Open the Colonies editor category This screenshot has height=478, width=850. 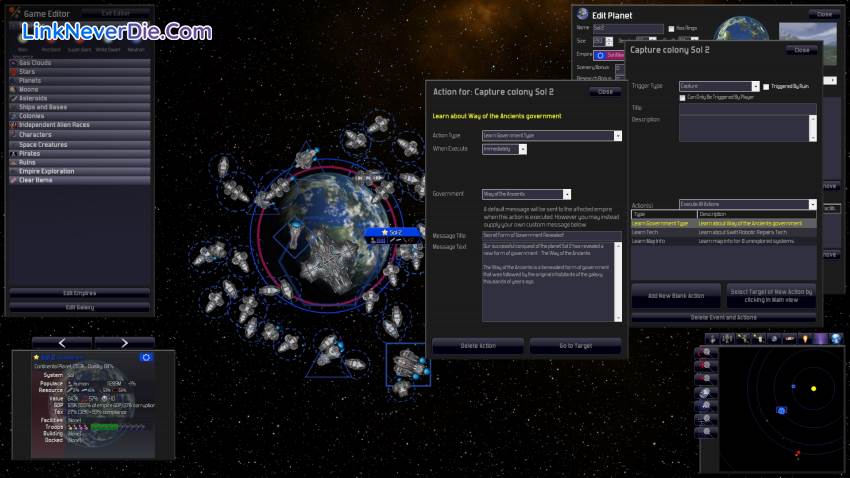click(x=80, y=116)
